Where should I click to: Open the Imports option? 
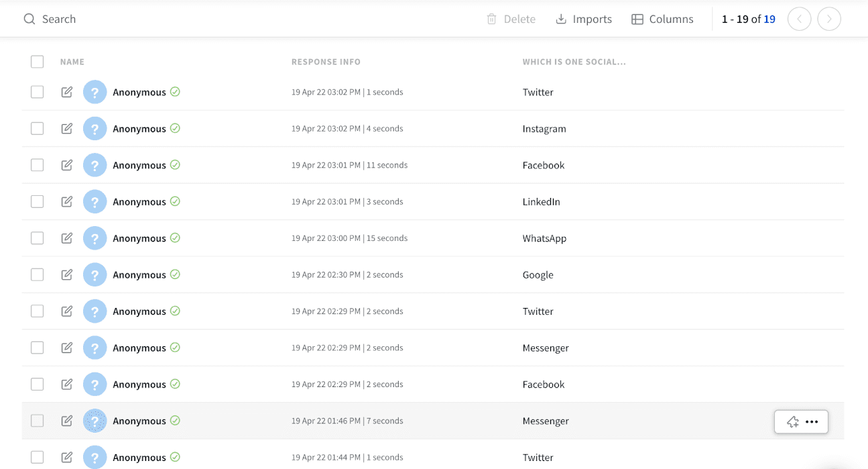click(583, 19)
